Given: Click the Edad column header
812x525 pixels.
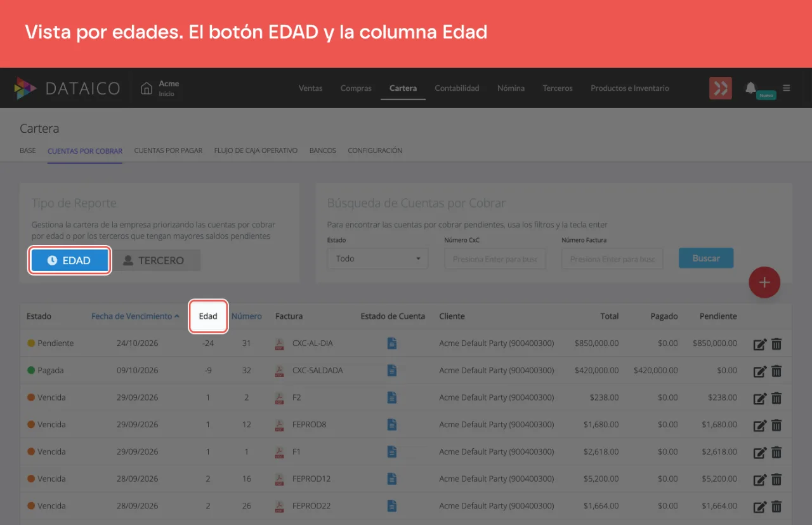Looking at the screenshot, I should tap(208, 316).
